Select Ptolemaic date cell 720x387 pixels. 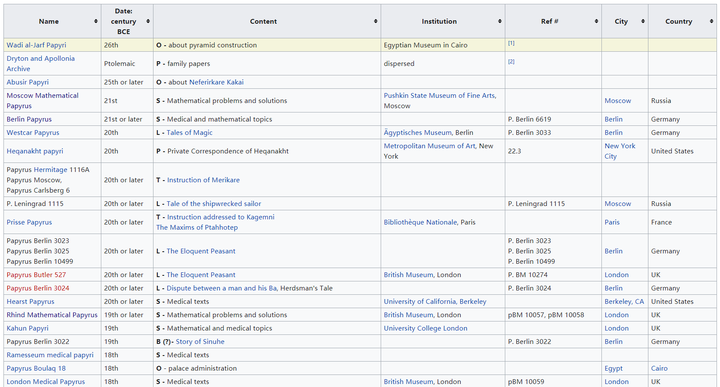(x=127, y=63)
